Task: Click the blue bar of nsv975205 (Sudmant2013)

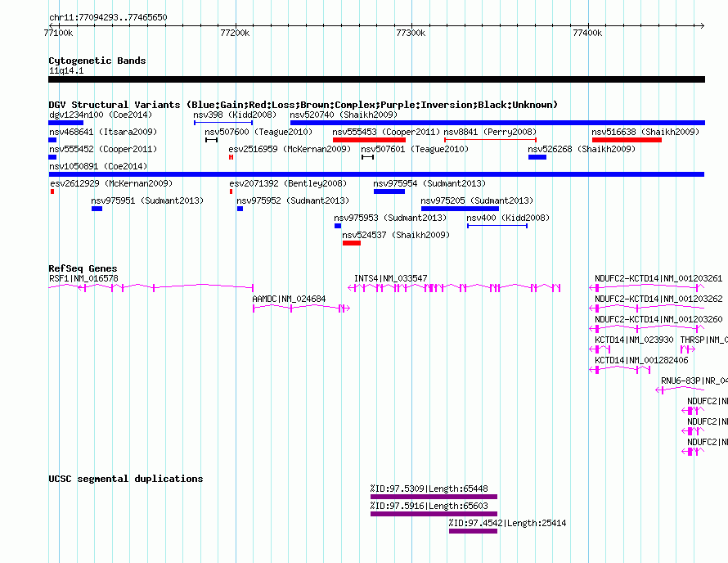Action: (x=460, y=209)
